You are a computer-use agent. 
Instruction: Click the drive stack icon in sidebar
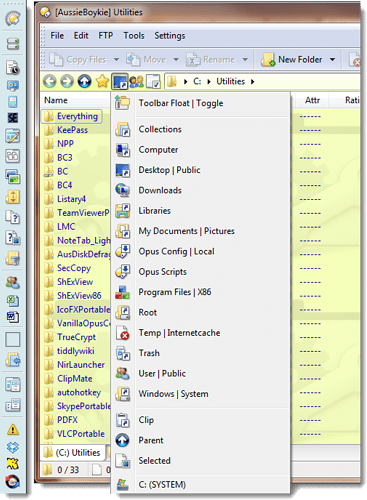(x=13, y=44)
